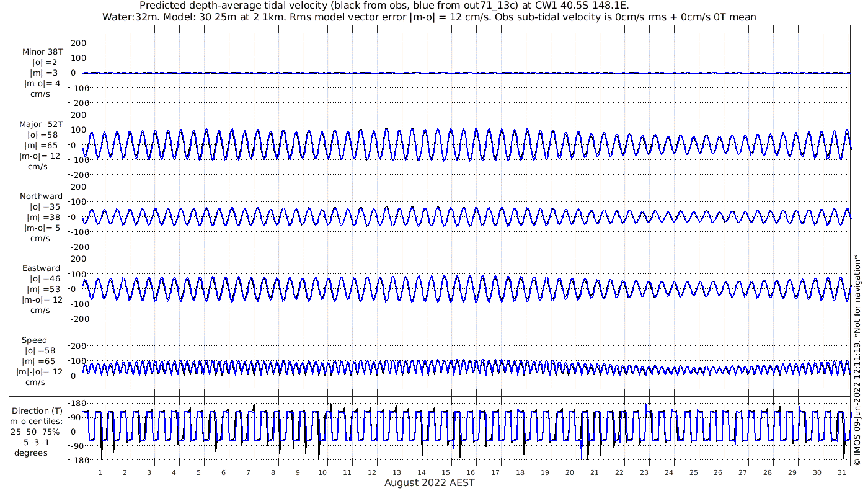Click day '23' on the date axis

tap(644, 472)
